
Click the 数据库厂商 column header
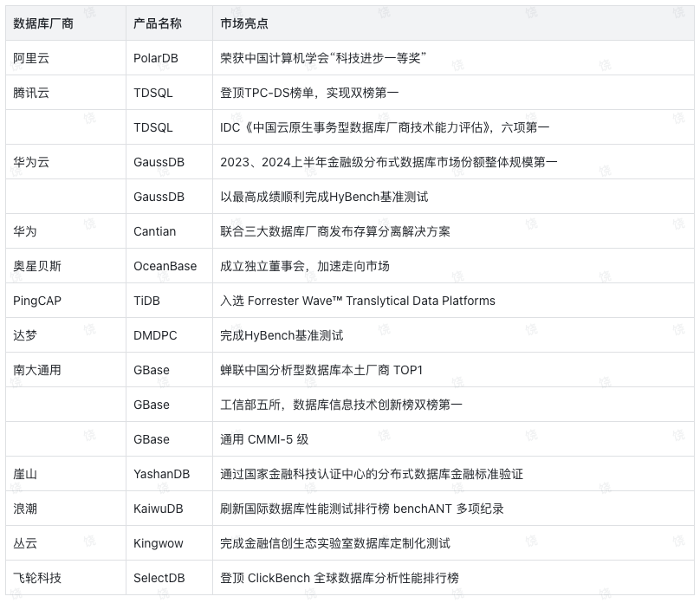pos(66,23)
